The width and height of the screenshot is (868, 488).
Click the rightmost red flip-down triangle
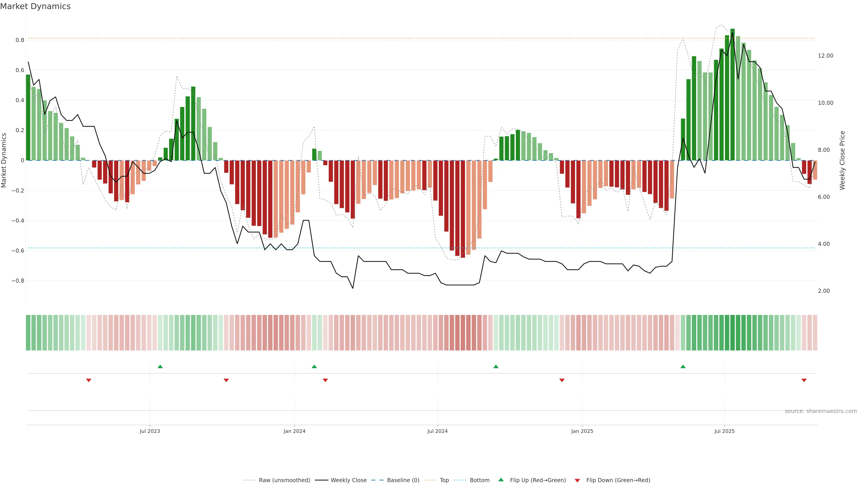tap(804, 380)
